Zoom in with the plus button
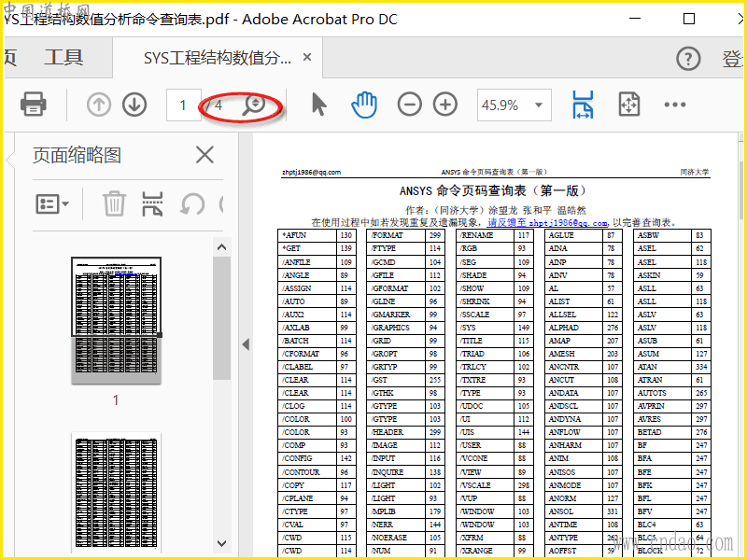 coord(445,105)
